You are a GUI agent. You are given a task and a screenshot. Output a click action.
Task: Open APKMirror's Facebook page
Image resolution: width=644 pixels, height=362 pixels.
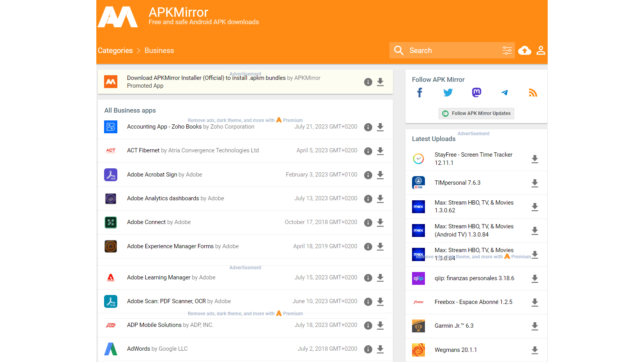tap(419, 93)
